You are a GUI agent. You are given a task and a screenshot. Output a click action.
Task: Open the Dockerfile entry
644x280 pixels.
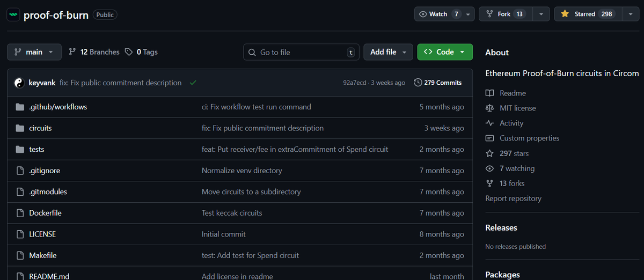pyautogui.click(x=45, y=213)
